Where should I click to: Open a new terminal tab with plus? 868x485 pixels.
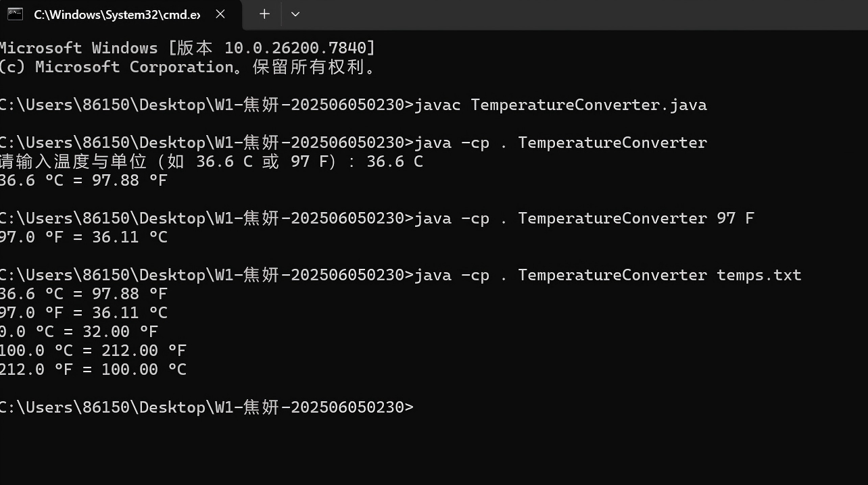click(x=264, y=14)
